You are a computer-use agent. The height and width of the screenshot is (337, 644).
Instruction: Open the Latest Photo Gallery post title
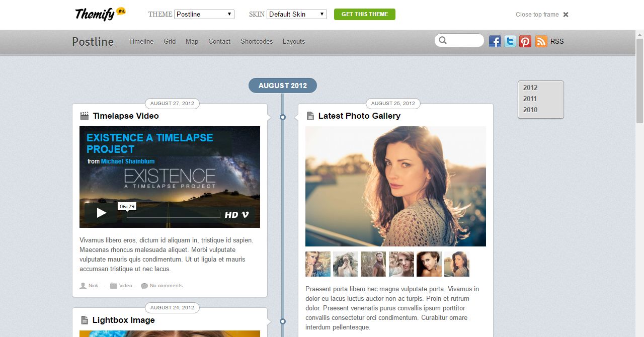tap(359, 116)
